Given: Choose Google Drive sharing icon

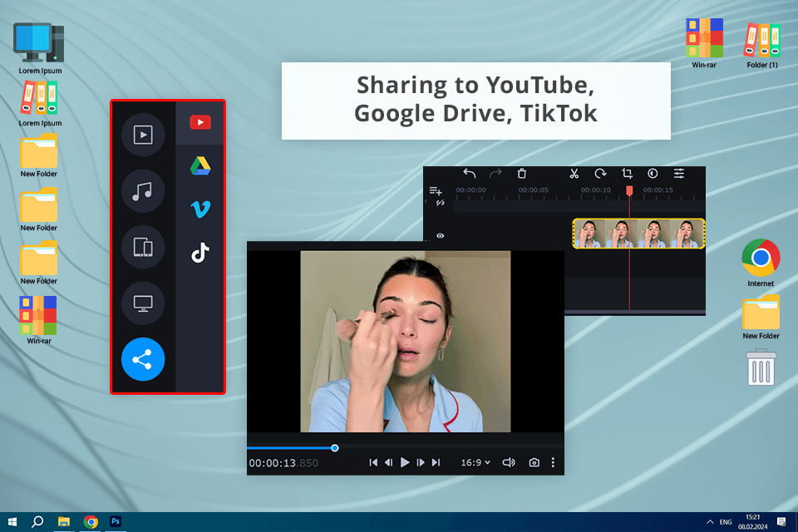Looking at the screenshot, I should point(200,166).
